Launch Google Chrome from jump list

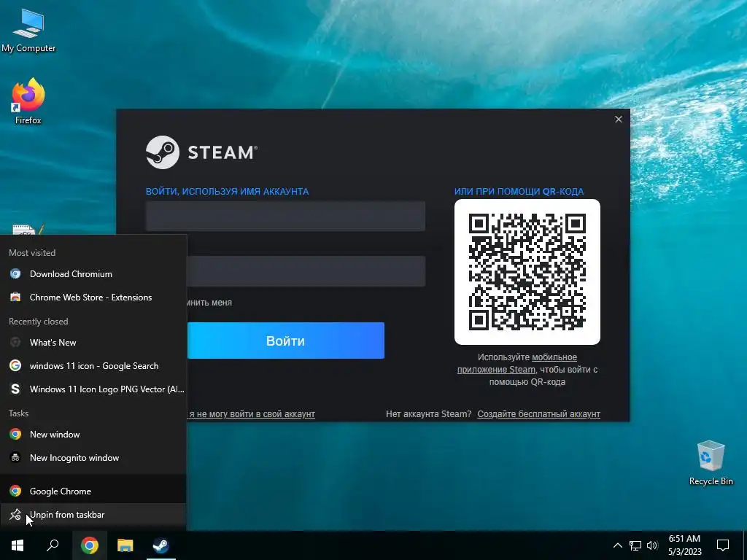click(x=93, y=491)
